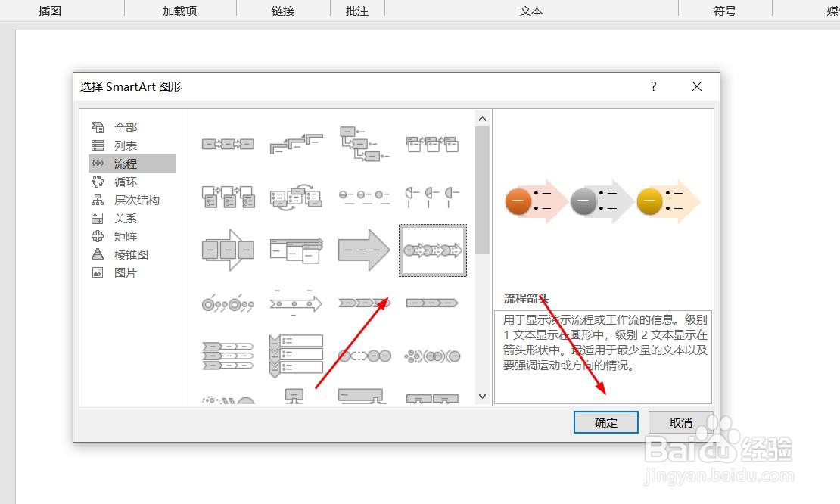
Task: Click the 批注 ribbon group label
Action: tap(356, 11)
